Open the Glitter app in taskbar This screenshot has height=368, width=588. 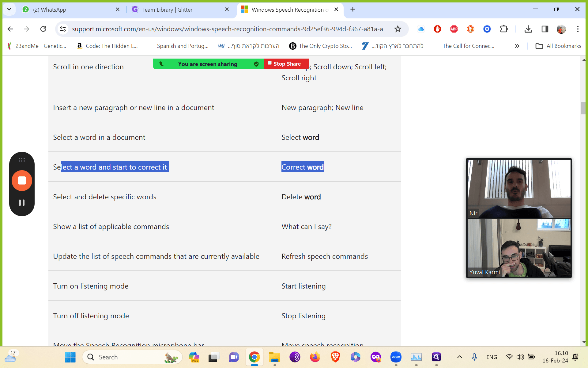tap(436, 357)
